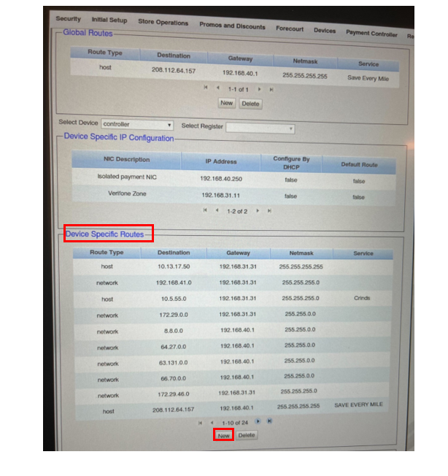Go to first page in IP Configuration pager

(x=205, y=210)
